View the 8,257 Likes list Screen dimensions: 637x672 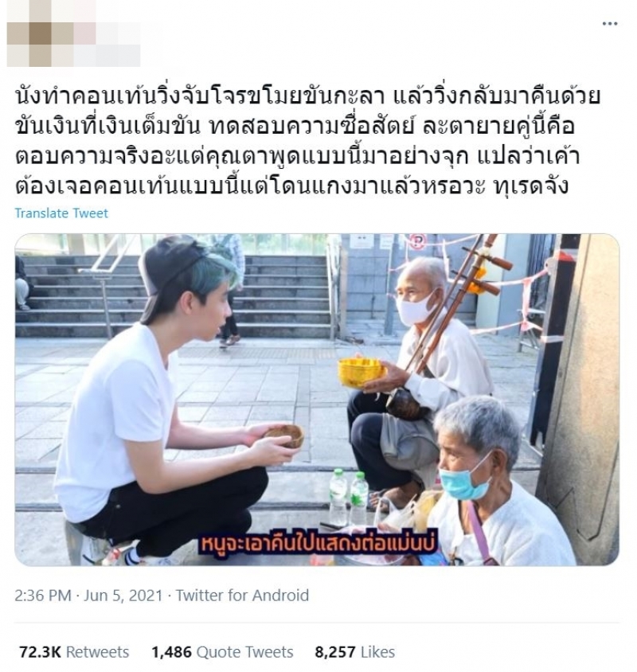pos(354,652)
